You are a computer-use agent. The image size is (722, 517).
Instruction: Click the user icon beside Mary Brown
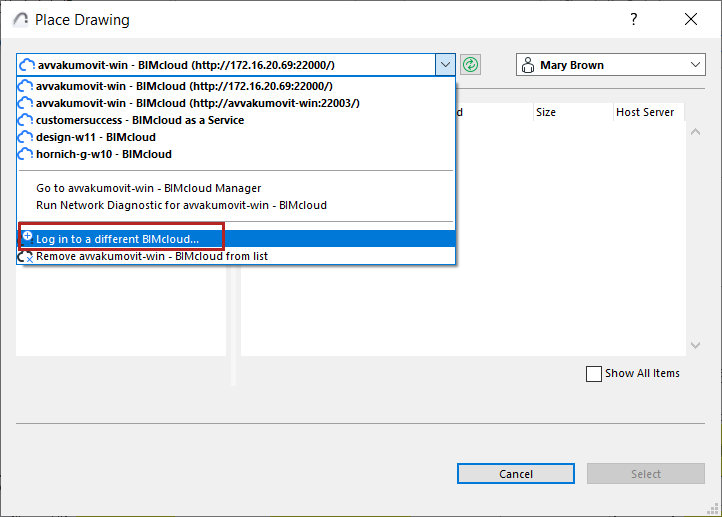click(528, 65)
